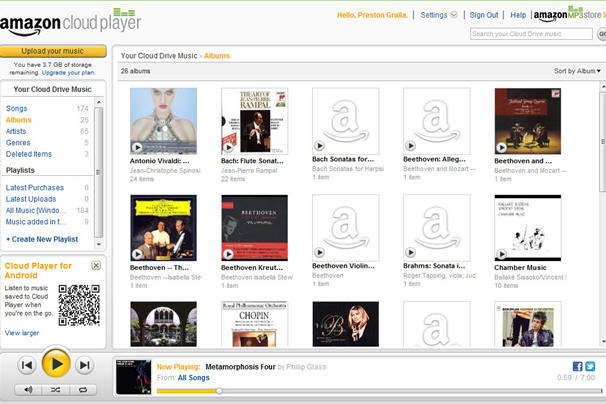Play the Chamber Music album overlay icon
The image size is (606, 404).
coord(501,254)
